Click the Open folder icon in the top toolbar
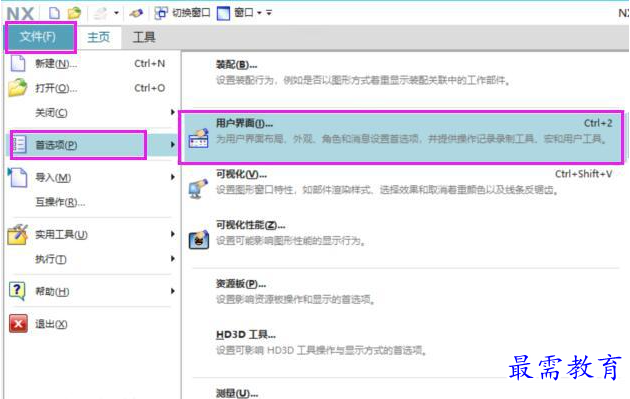The height and width of the screenshot is (399, 630). [x=74, y=13]
